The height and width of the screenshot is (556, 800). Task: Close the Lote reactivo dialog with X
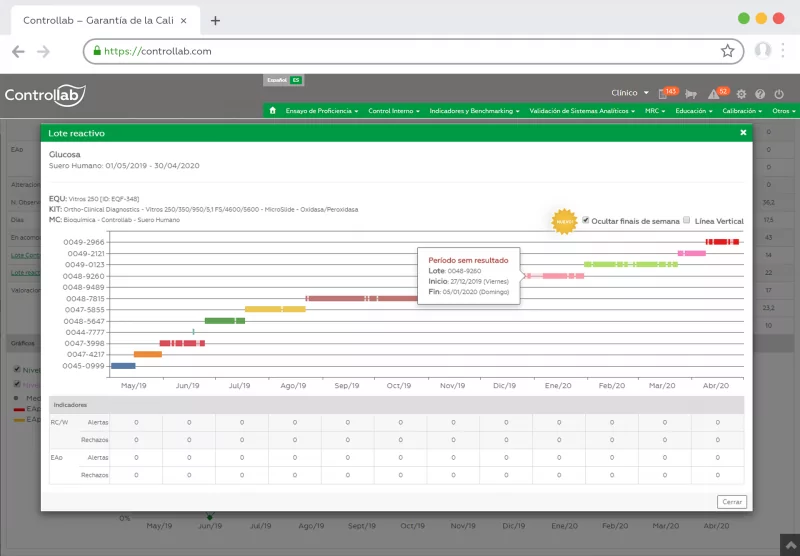tap(743, 132)
